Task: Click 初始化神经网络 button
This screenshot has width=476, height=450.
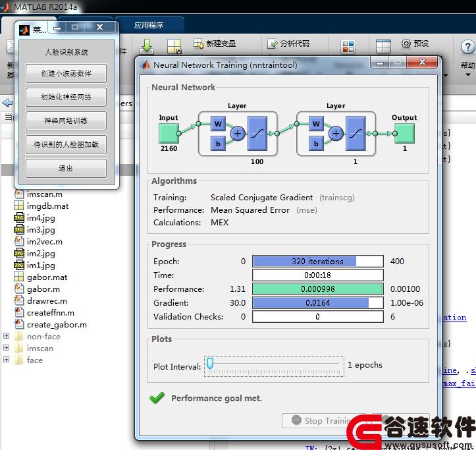Action: click(x=66, y=97)
